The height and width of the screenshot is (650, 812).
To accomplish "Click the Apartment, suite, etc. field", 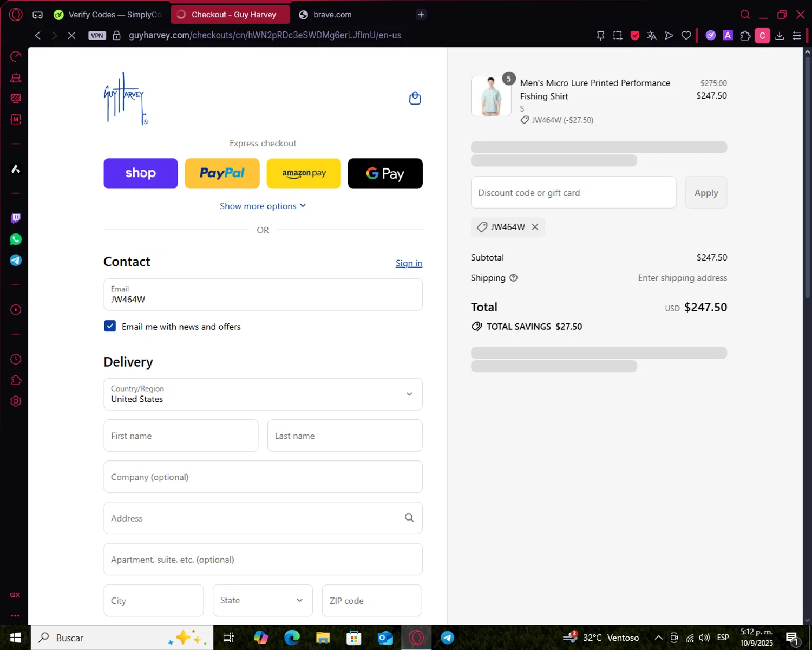I will tap(263, 559).
